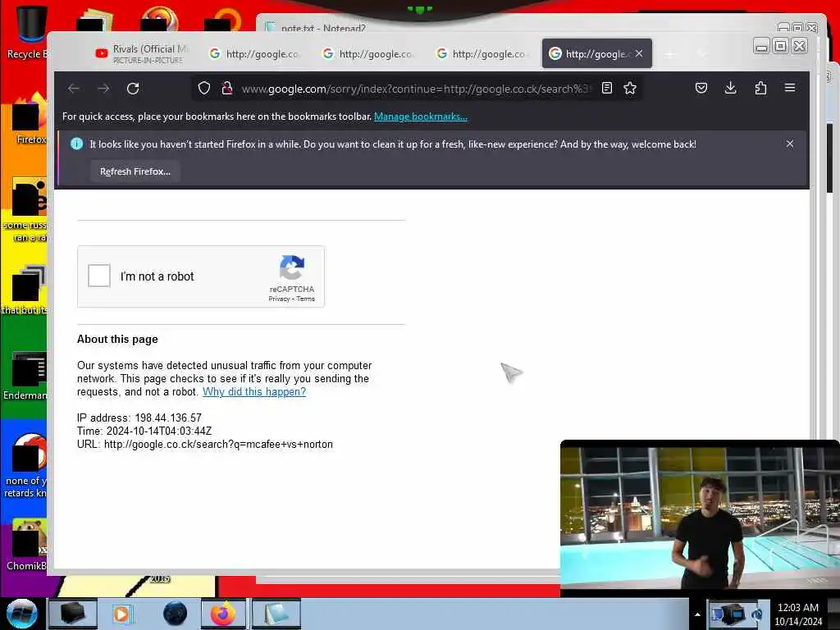
Task: Open the Pocket save icon
Action: [701, 88]
